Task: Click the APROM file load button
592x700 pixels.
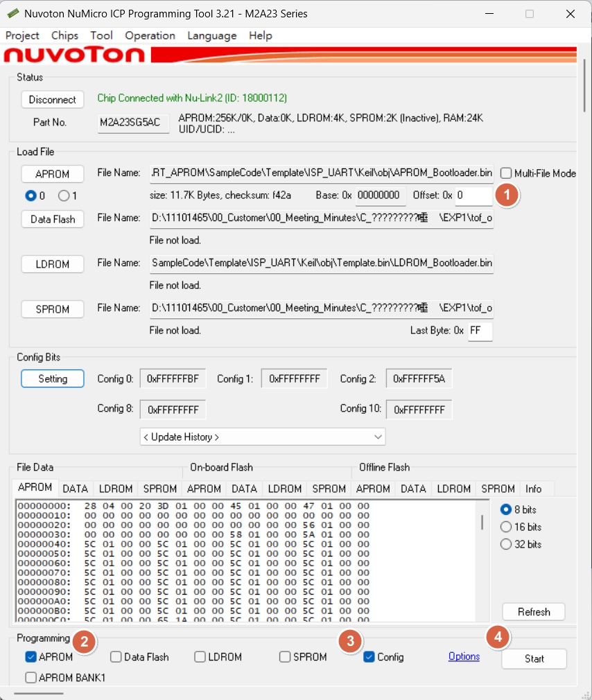Action: pos(53,173)
